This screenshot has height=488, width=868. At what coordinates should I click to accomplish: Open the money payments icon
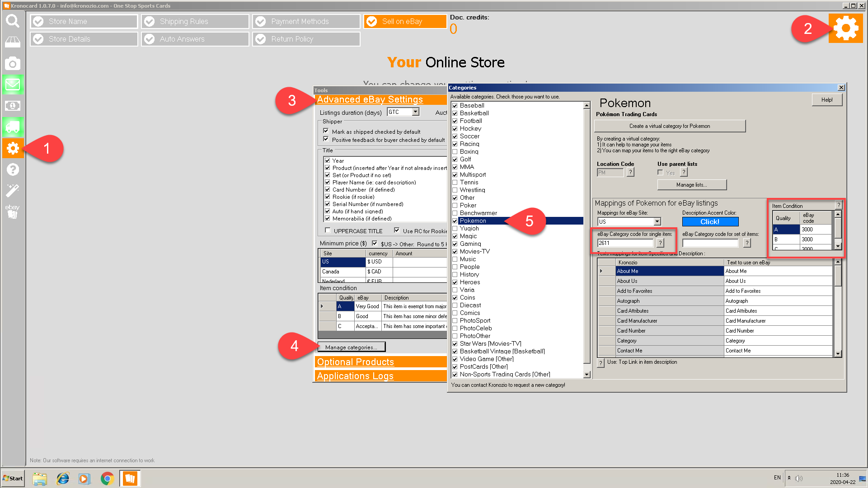(13, 106)
